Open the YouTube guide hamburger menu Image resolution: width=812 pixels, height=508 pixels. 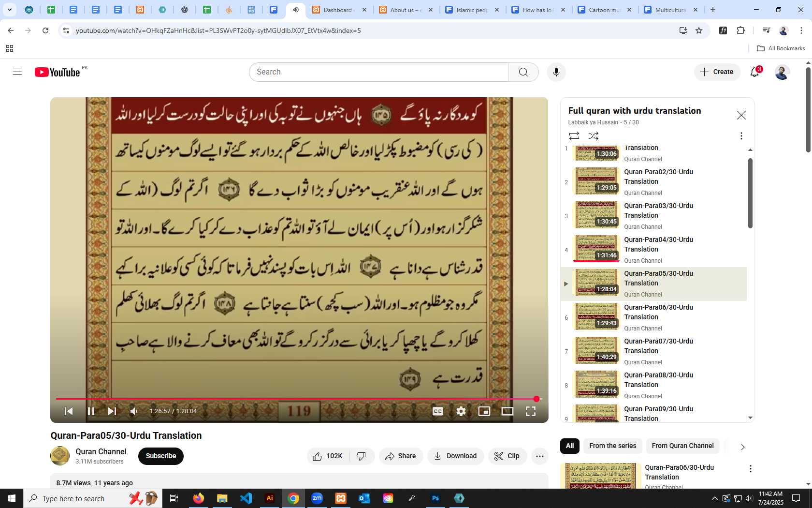[x=17, y=72]
